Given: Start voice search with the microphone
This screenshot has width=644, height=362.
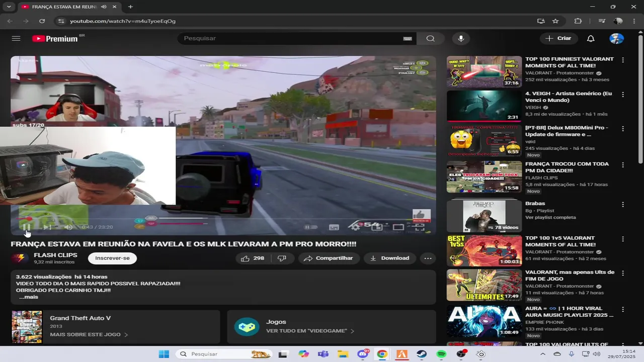Looking at the screenshot, I should coord(460,39).
